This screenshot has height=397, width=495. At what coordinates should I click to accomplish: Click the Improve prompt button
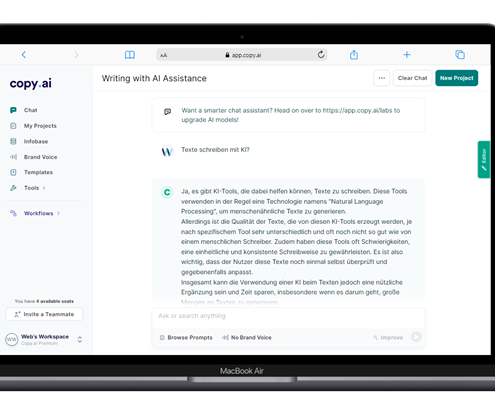pos(388,338)
